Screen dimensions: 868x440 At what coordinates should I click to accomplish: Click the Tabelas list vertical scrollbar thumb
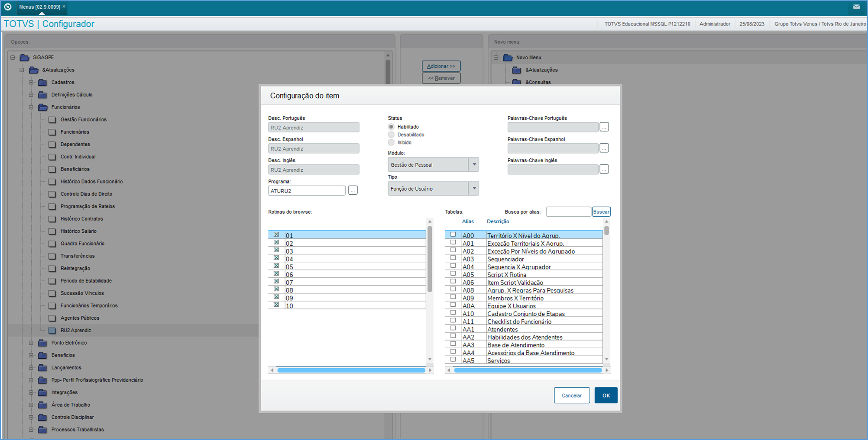(x=606, y=230)
